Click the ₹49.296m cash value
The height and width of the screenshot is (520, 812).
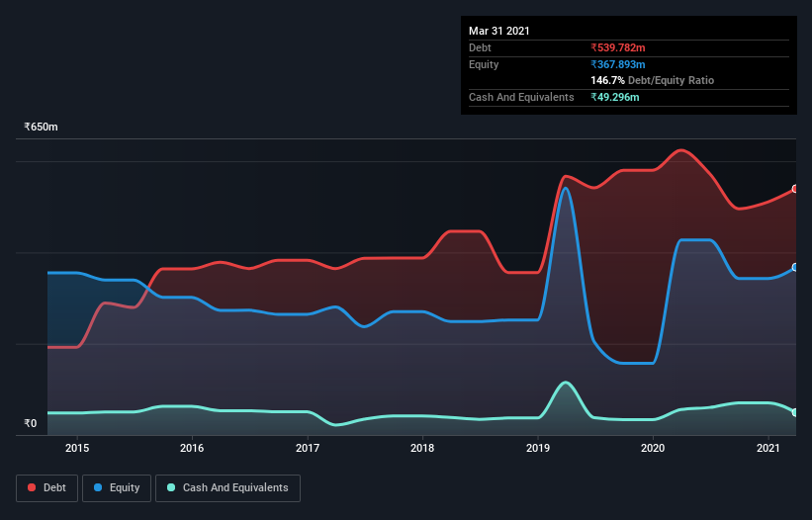point(615,97)
